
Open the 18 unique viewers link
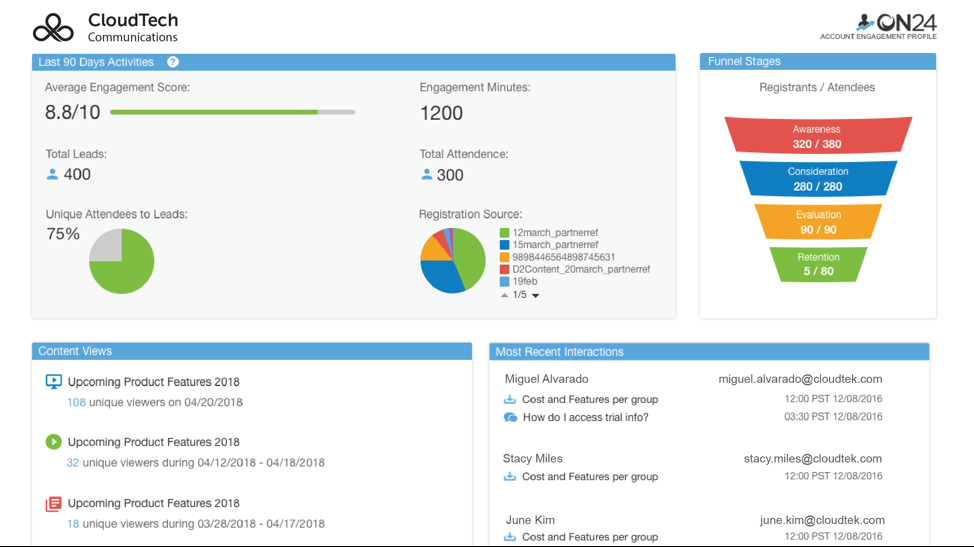(x=73, y=524)
